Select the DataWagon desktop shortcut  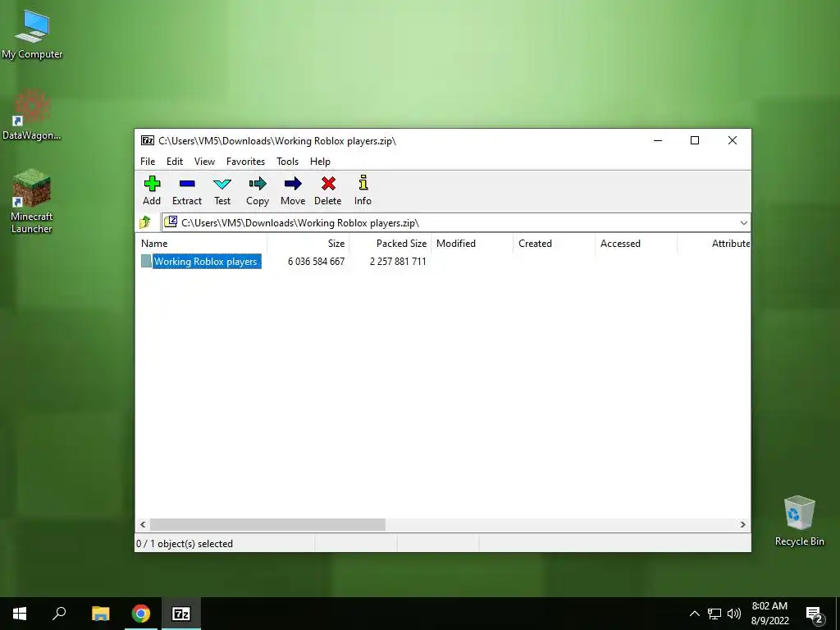(32, 115)
